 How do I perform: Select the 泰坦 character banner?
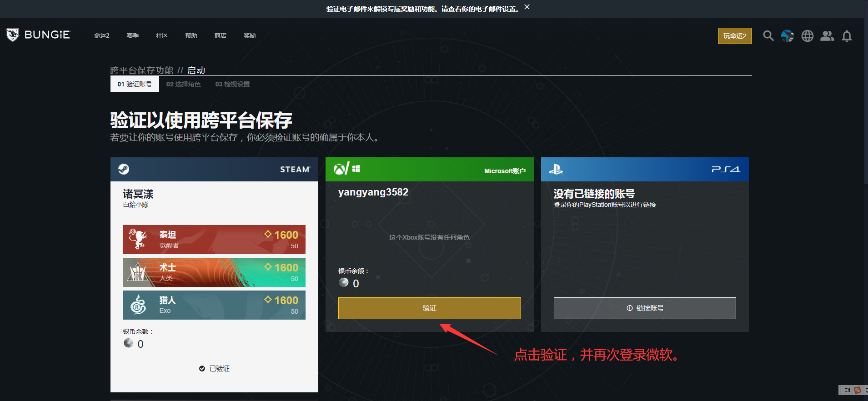point(214,240)
